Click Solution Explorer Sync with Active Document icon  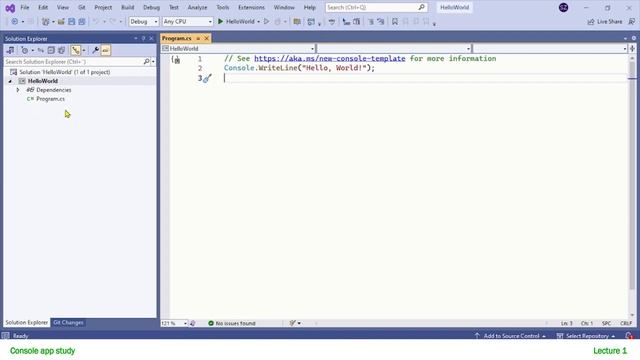pyautogui.click(x=41, y=50)
